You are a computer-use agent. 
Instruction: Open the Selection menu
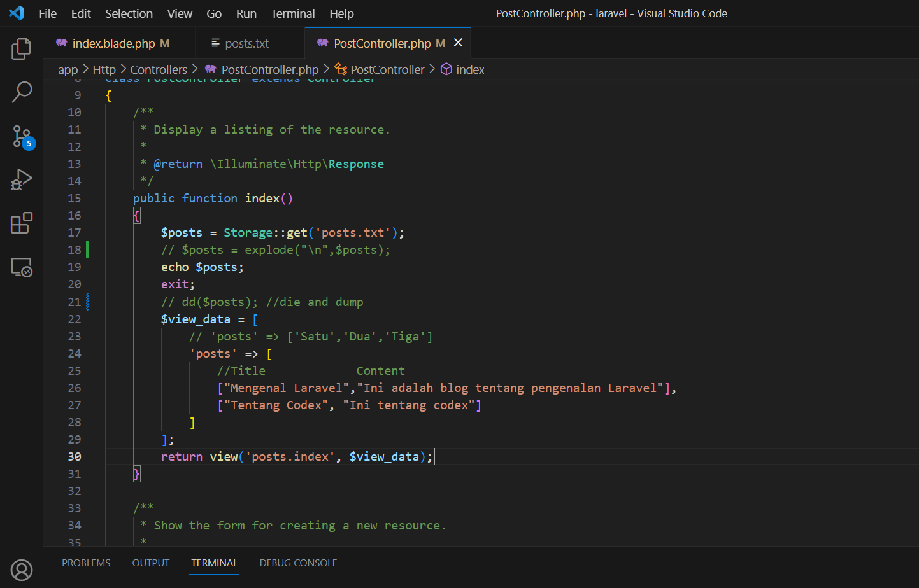coord(129,13)
